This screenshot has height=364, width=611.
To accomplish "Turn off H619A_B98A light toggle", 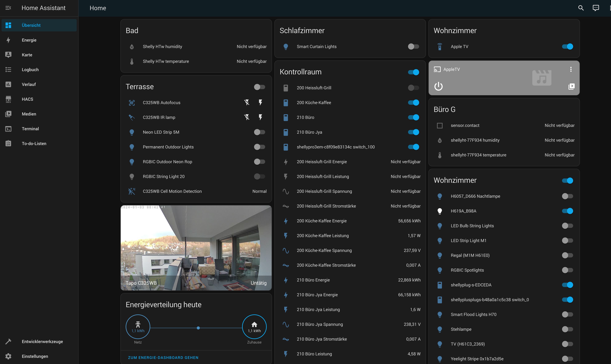I will tap(567, 211).
